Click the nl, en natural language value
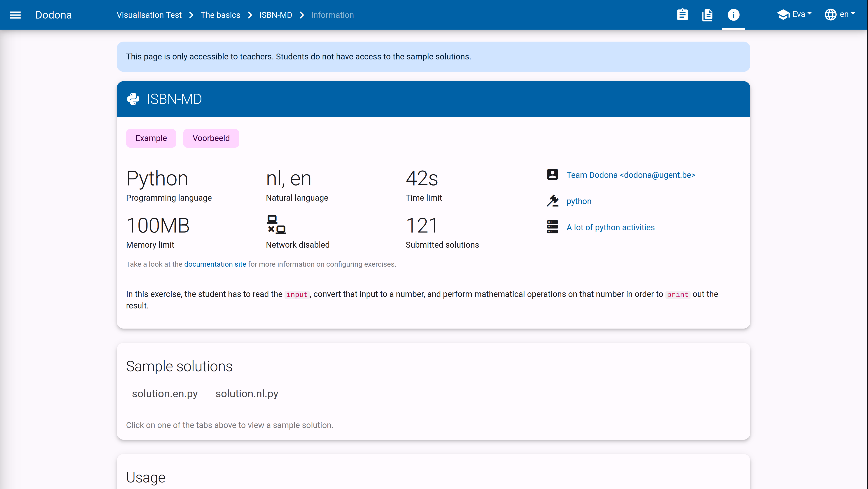 pyautogui.click(x=288, y=178)
